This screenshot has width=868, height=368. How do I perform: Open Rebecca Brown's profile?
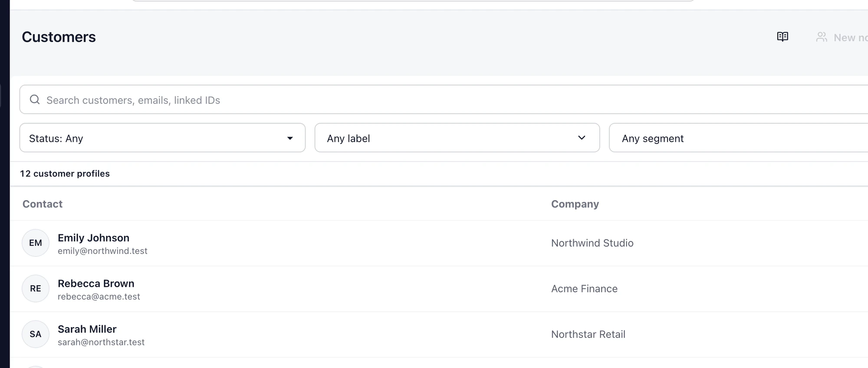[x=96, y=283]
